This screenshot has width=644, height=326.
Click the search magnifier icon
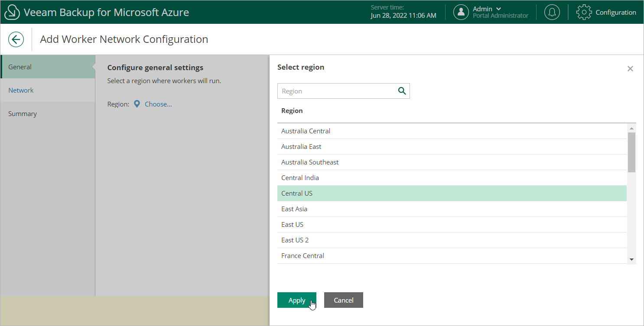click(x=402, y=91)
